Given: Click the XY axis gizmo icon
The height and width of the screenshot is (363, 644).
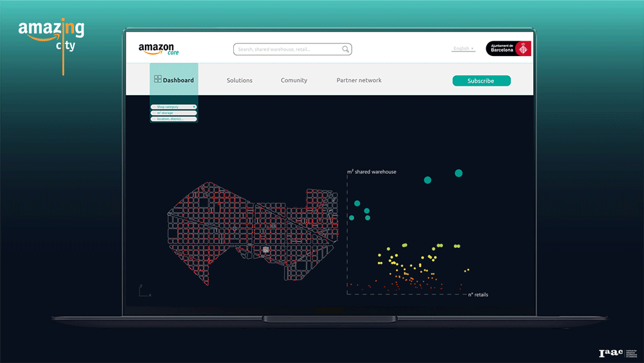Looking at the screenshot, I should [x=143, y=291].
